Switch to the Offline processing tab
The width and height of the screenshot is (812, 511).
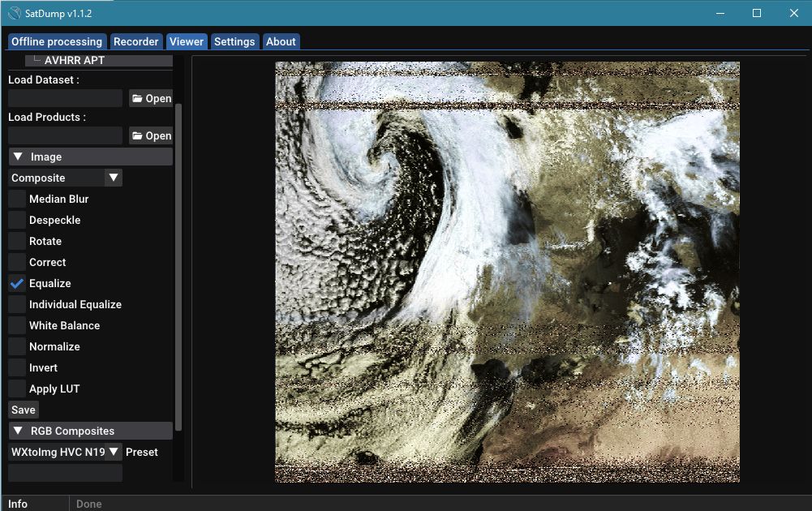(57, 41)
